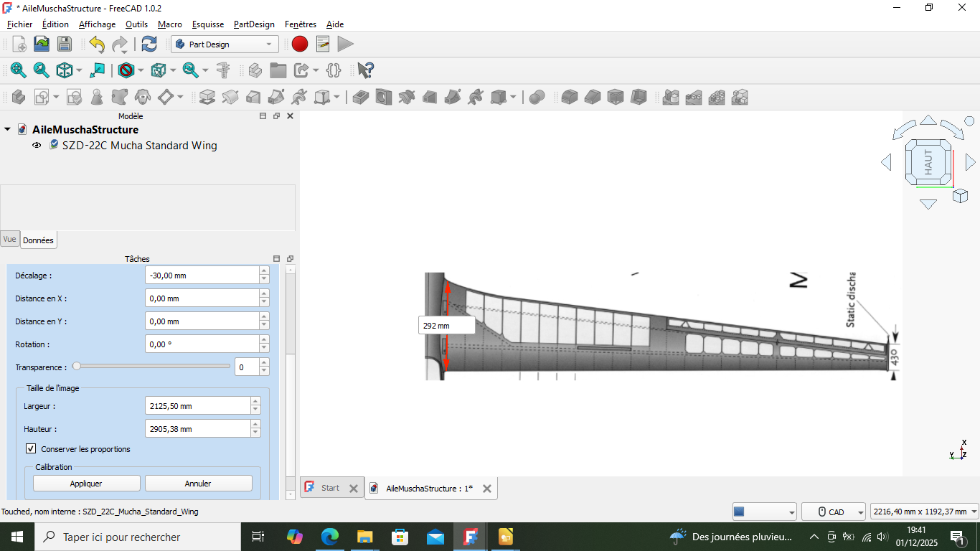Open the measurement caliper tool

(x=223, y=70)
